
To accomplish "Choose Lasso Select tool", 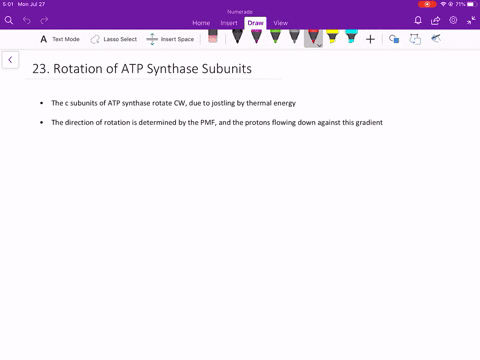I will tap(114, 39).
